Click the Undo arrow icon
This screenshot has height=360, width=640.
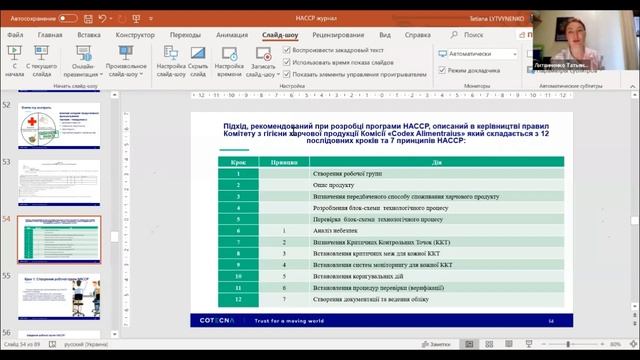(102, 18)
